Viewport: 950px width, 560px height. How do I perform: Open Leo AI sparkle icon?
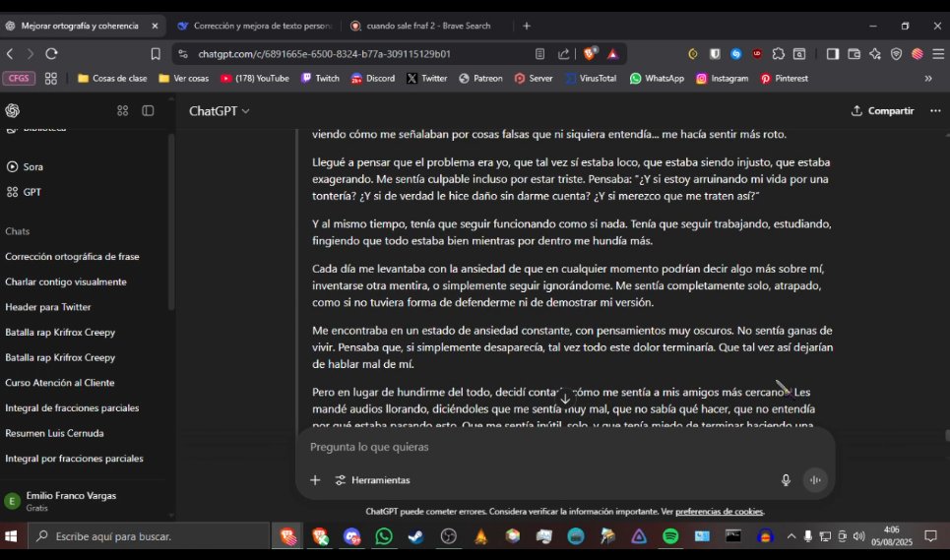tap(875, 54)
